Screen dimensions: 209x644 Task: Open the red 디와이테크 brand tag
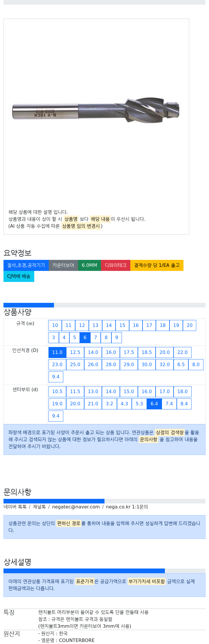pos(116,265)
